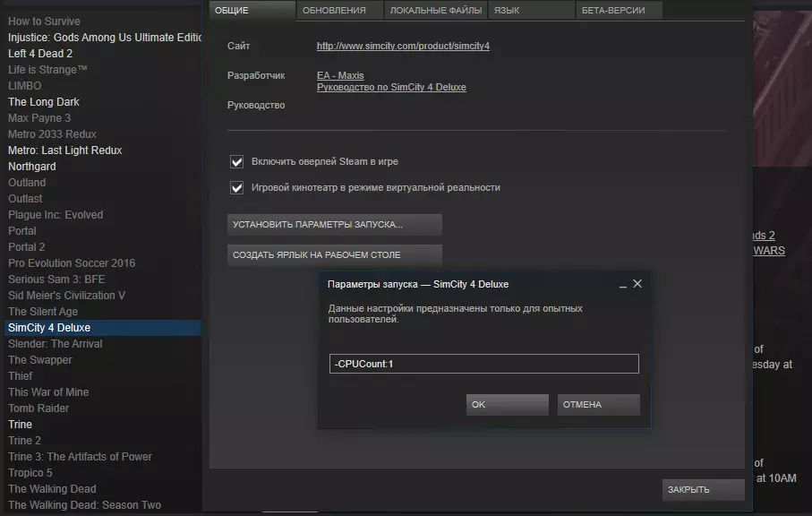
Task: Cancel launch options with ОТМЕНА
Action: click(598, 405)
